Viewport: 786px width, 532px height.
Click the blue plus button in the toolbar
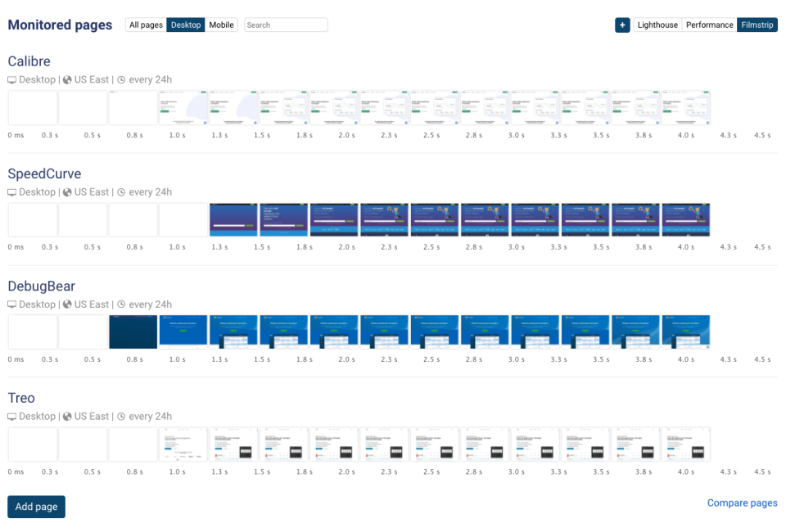622,25
